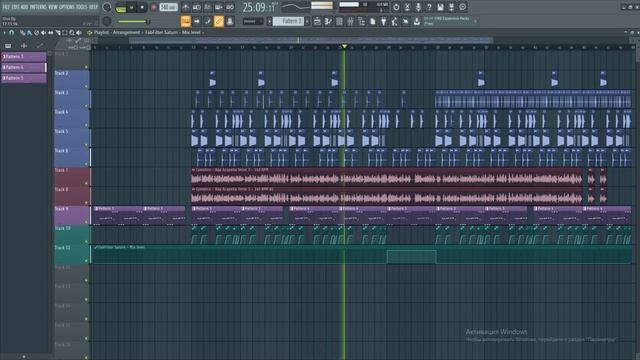Click the question mark help icon
640x360 pixels.
429,7
